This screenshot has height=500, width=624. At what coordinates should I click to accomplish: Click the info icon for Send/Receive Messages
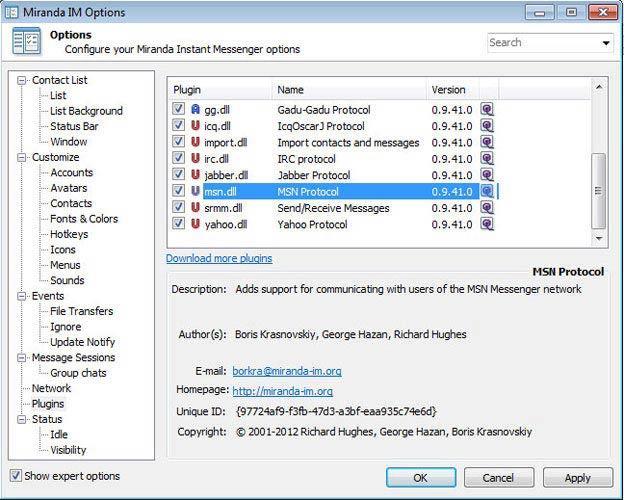pyautogui.click(x=487, y=208)
